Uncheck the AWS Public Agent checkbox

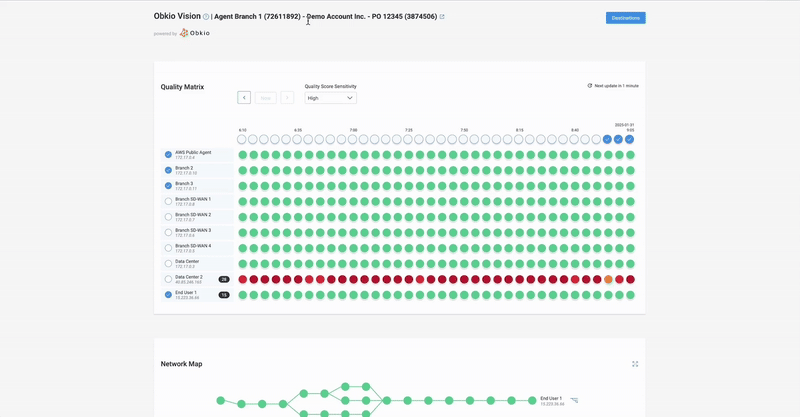tap(168, 155)
